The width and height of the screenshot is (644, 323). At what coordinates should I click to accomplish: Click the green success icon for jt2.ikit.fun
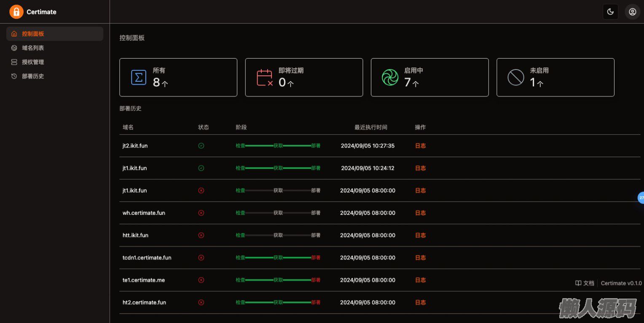pos(201,146)
